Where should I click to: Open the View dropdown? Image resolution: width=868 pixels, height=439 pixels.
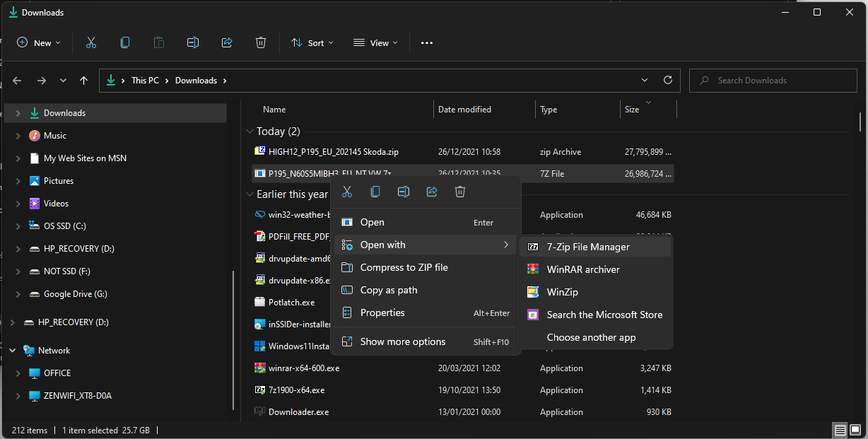[375, 42]
